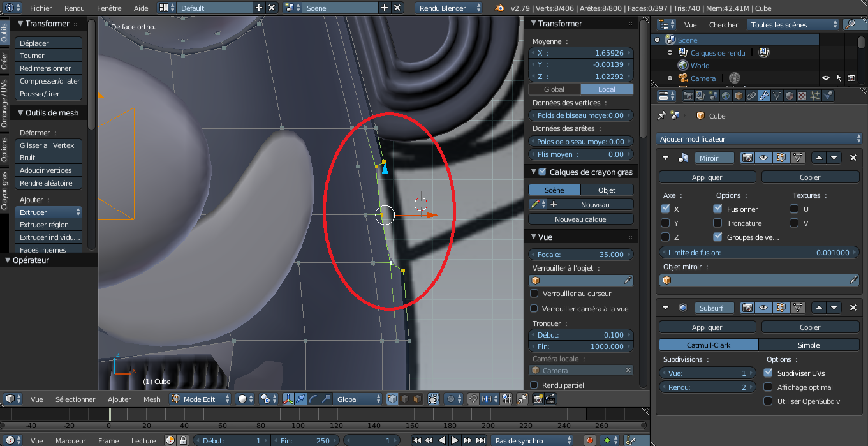Click Copier on the Subsurf modifier
868x446 pixels.
click(810, 327)
